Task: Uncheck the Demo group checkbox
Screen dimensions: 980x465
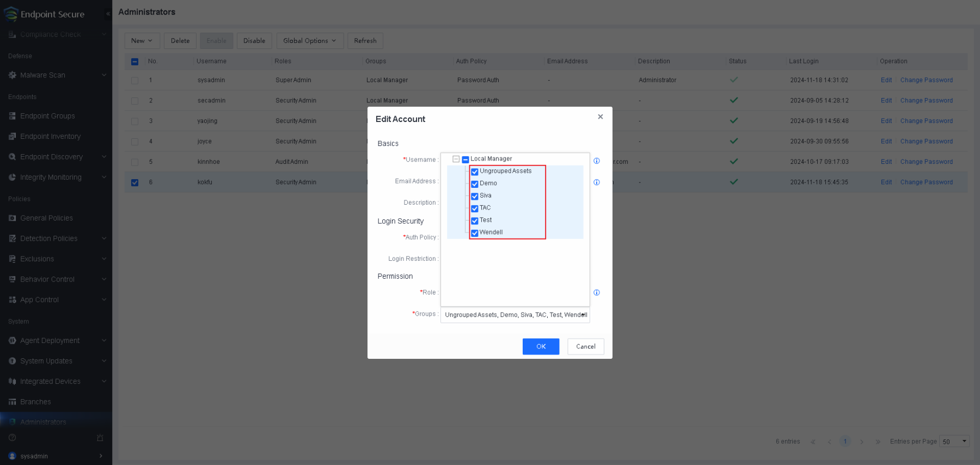Action: click(x=474, y=184)
